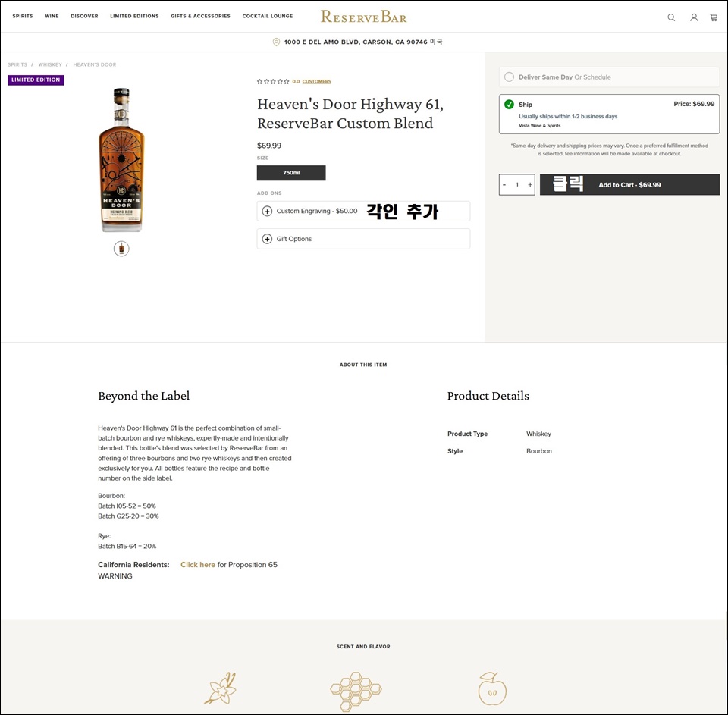Open the Discover menu
The height and width of the screenshot is (715, 728).
(84, 16)
